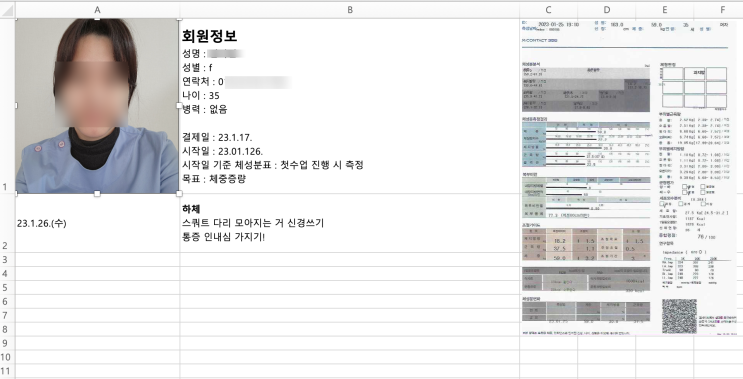The width and height of the screenshot is (743, 379).
Task: Click the select-all corner of the sheet
Action: tap(7, 9)
